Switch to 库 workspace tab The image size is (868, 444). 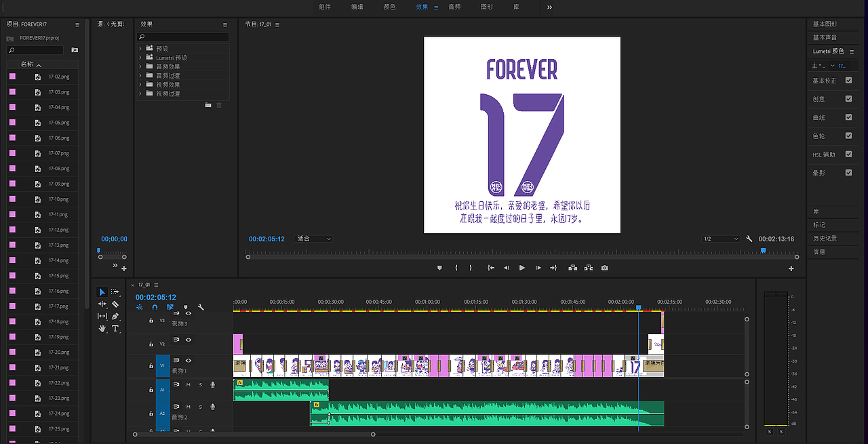517,7
